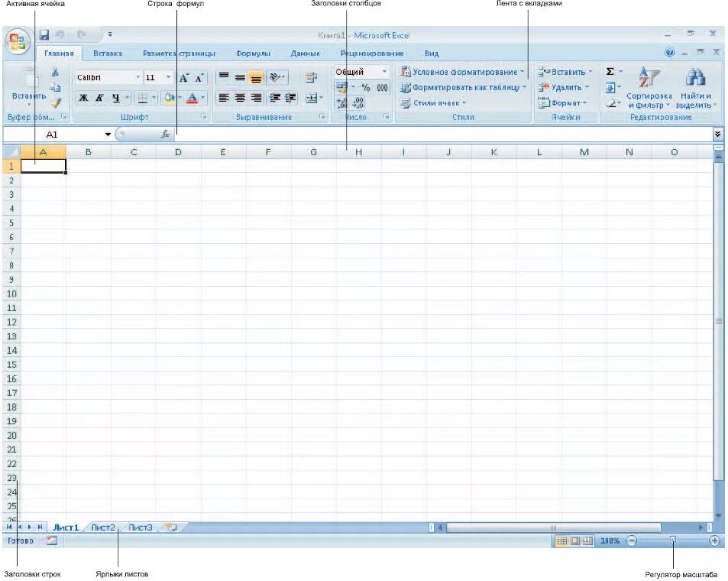This screenshot has height=581, width=728.
Task: Save the workbook from Quick Access Toolbar
Action: [x=44, y=35]
